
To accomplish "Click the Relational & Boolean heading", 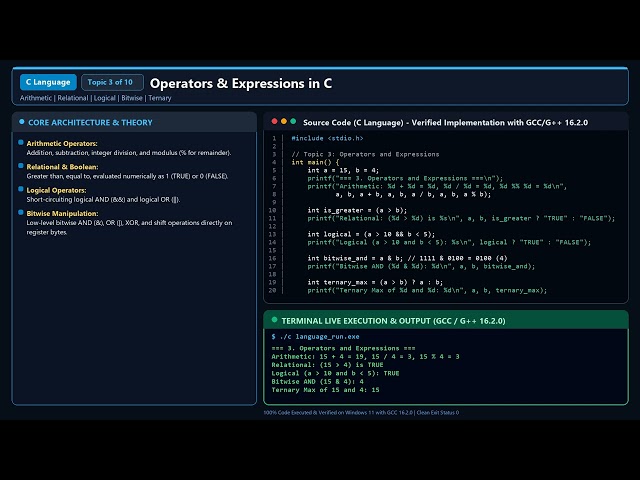I will click(x=62, y=167).
